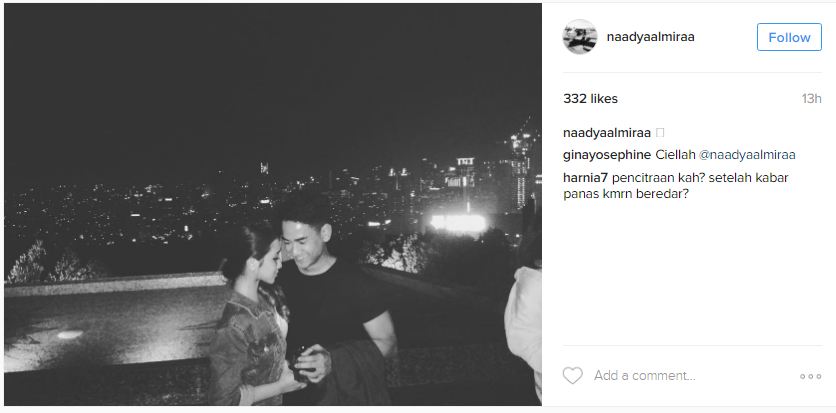
Task: Click the 13h post timestamp
Action: [x=811, y=99]
